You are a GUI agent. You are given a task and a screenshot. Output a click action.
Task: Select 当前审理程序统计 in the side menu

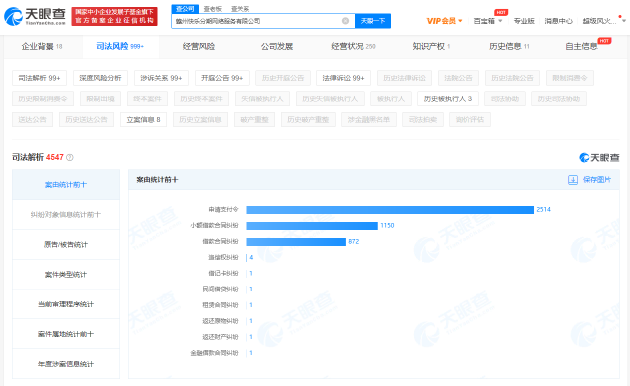(66, 304)
